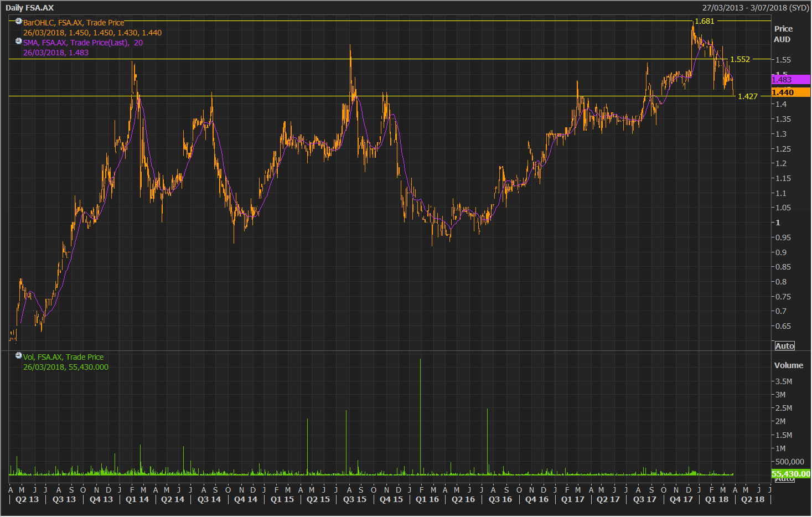Click the orange 1.440 last price tag

tap(790, 92)
